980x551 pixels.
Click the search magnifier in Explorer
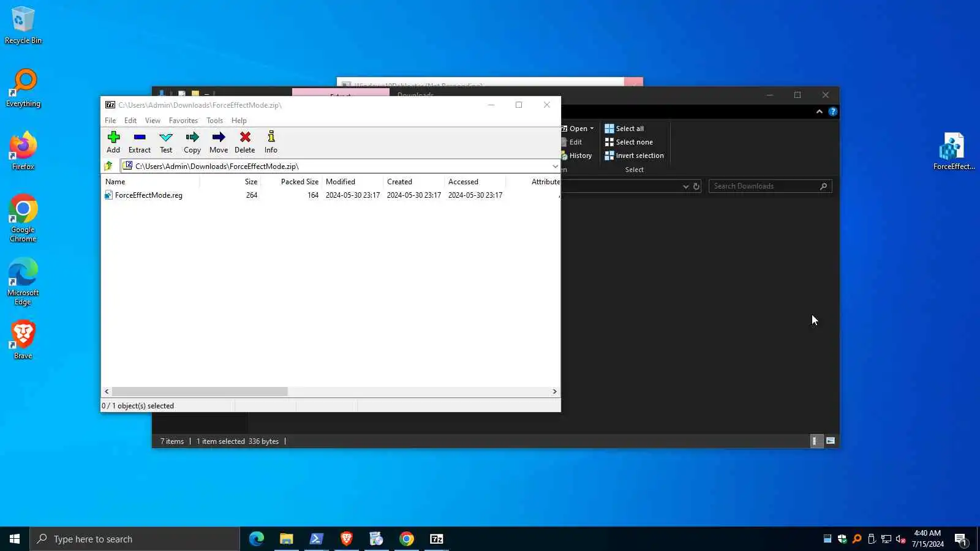(x=824, y=186)
